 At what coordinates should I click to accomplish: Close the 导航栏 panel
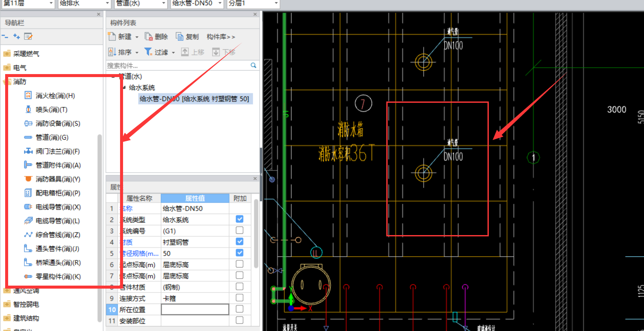[99, 15]
